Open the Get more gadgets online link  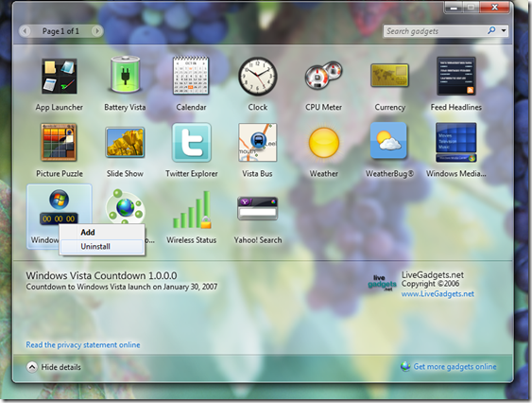coord(455,367)
